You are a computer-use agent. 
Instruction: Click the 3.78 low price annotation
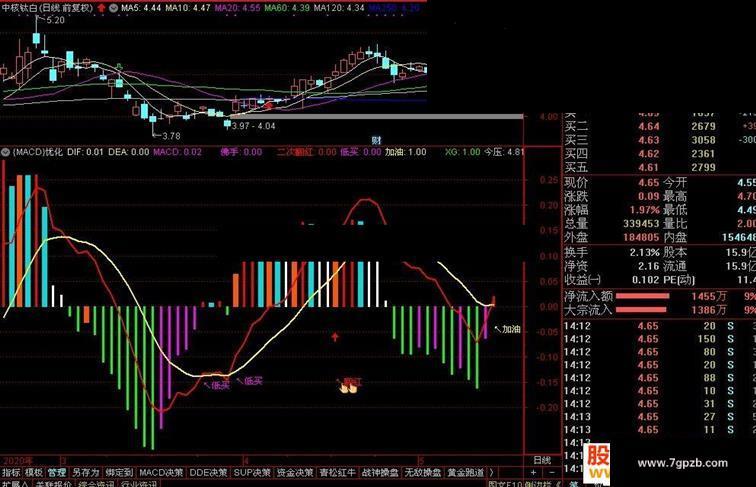[171, 136]
